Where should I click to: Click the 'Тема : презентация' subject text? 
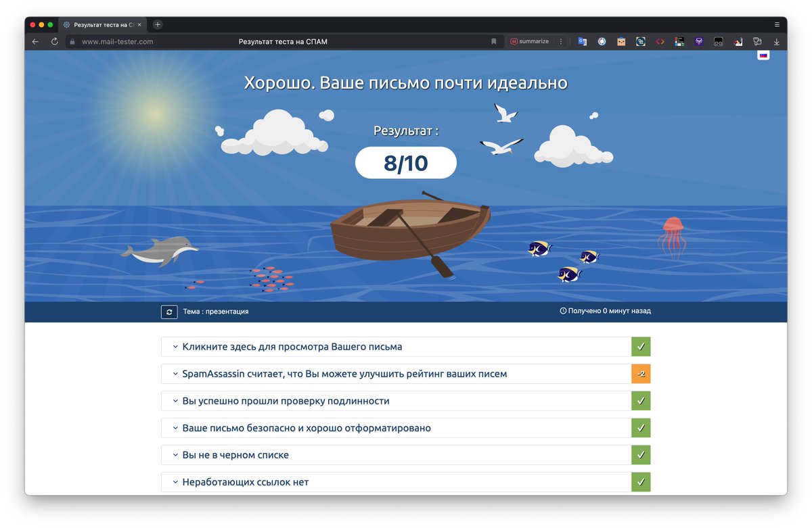(x=216, y=312)
